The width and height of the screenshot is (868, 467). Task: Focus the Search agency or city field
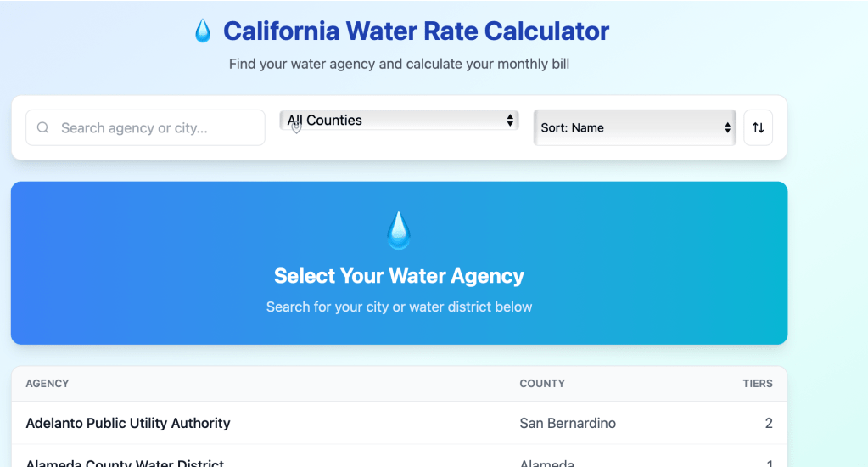[x=153, y=128]
